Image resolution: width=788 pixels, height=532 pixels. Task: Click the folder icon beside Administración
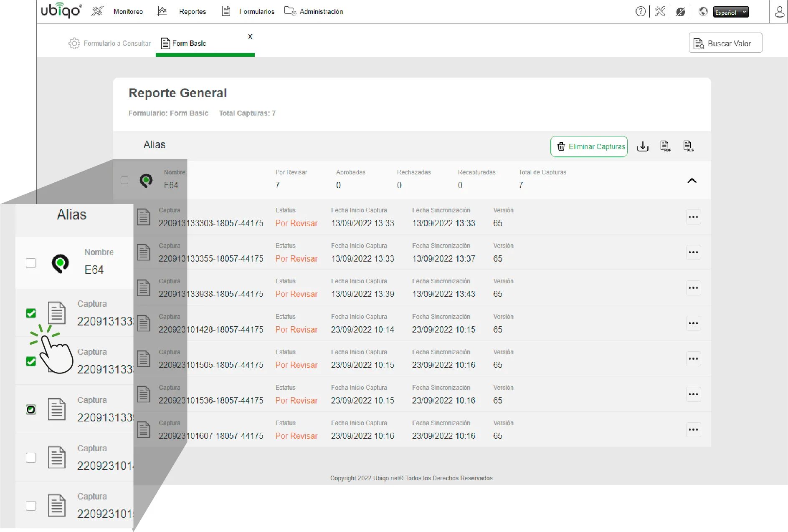pyautogui.click(x=290, y=11)
